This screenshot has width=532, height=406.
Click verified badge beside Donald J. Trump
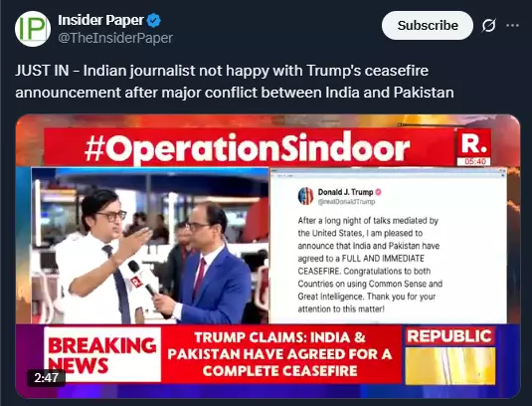378,192
